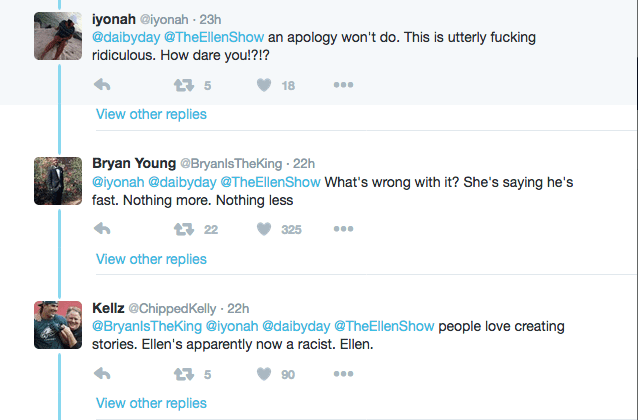The width and height of the screenshot is (638, 420).
Task: Open more options on iyonah's tweet
Action: pyautogui.click(x=343, y=86)
